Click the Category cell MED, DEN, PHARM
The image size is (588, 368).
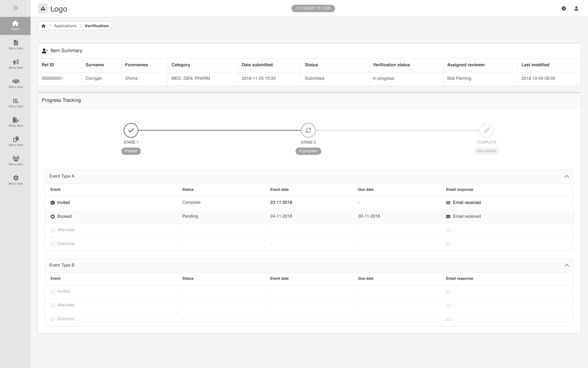coord(191,78)
